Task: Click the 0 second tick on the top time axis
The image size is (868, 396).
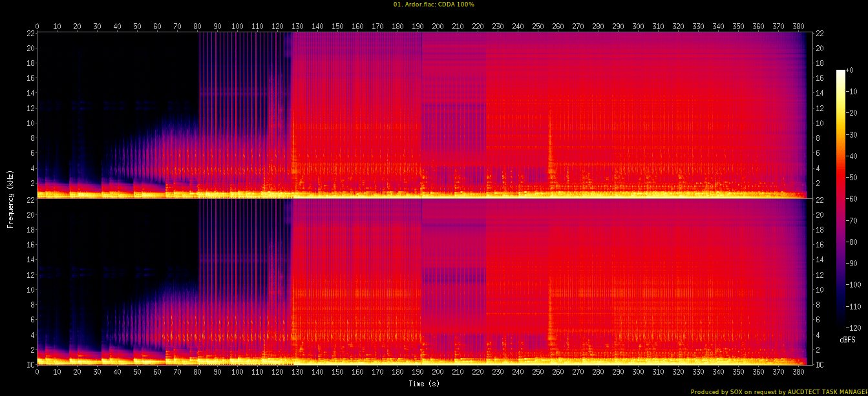Action: 37,26
